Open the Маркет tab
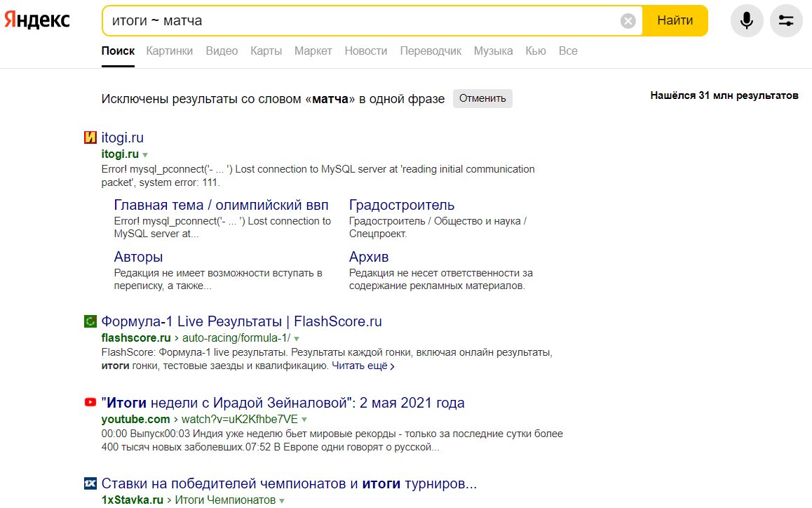The height and width of the screenshot is (508, 812). click(x=313, y=51)
